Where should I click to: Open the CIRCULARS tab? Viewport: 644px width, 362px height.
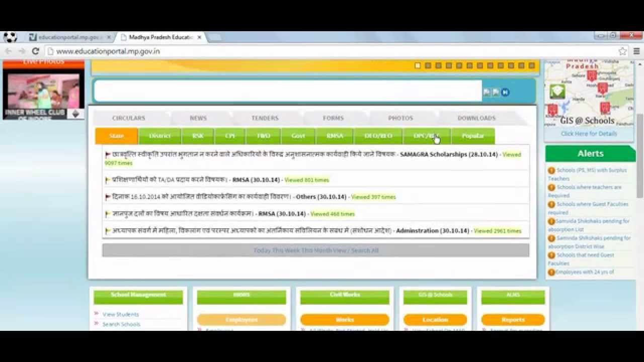pyautogui.click(x=129, y=118)
